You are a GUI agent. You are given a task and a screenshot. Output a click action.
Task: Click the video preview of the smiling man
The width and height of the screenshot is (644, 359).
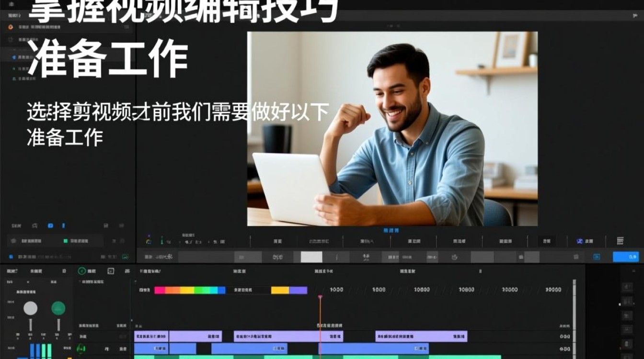[x=392, y=129]
